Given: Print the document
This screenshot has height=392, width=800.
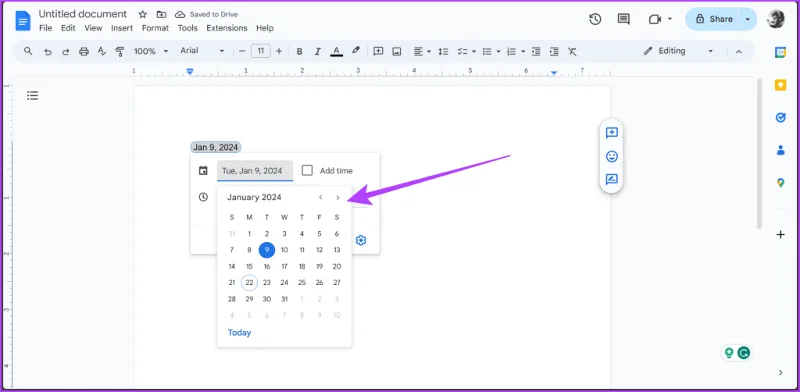Looking at the screenshot, I should pos(84,51).
